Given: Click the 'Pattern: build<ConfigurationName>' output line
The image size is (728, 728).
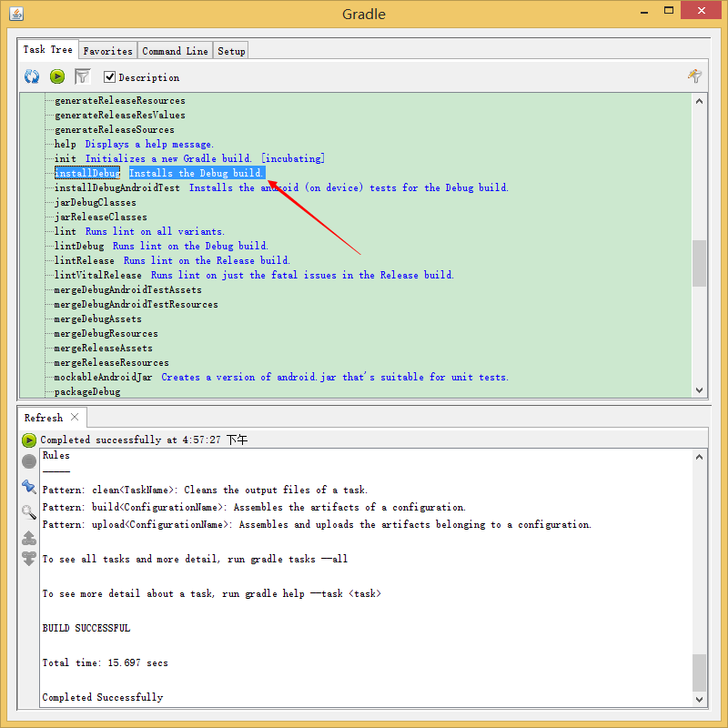Looking at the screenshot, I should (x=254, y=507).
